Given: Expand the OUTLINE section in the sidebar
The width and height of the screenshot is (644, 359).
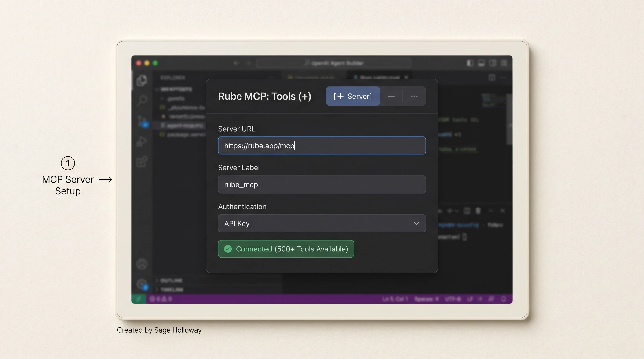Looking at the screenshot, I should click(169, 280).
